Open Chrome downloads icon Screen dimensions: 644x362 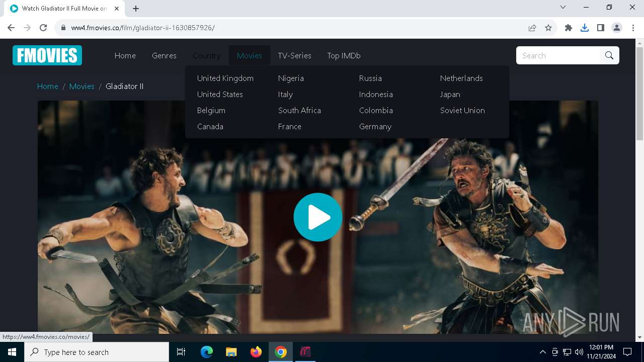point(585,28)
